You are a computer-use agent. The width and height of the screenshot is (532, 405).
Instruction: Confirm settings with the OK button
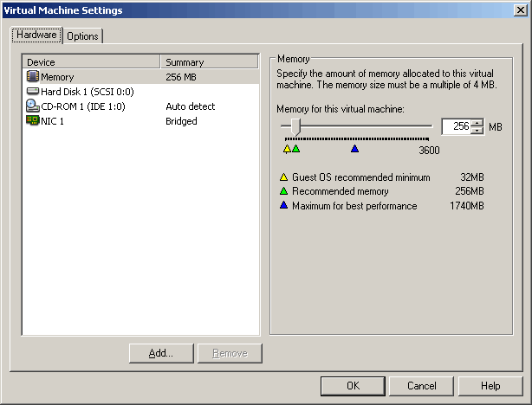pos(352,386)
